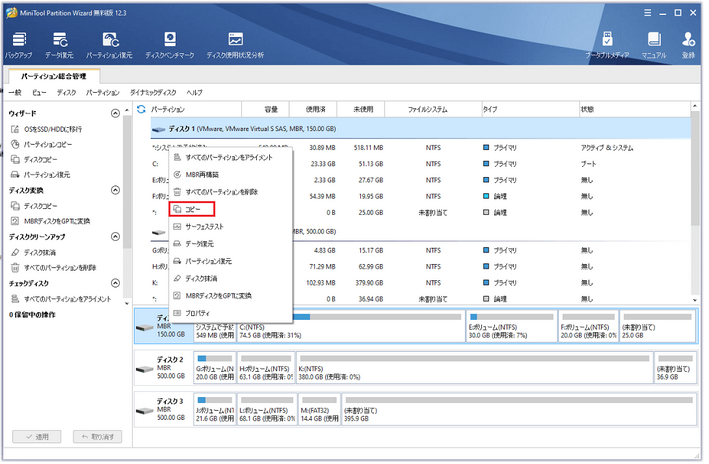This screenshot has width=709, height=464.
Task: Open the パーティション menu
Action: (x=103, y=93)
